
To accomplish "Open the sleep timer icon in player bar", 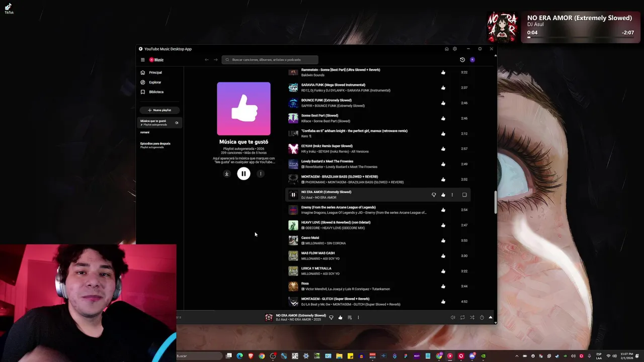I will pyautogui.click(x=481, y=317).
